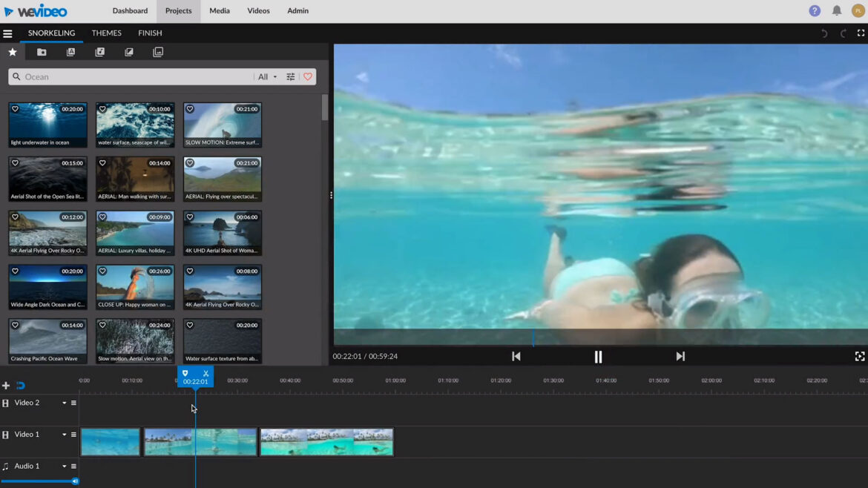Open the Media menu in top navigation
The width and height of the screenshot is (868, 488).
(219, 11)
